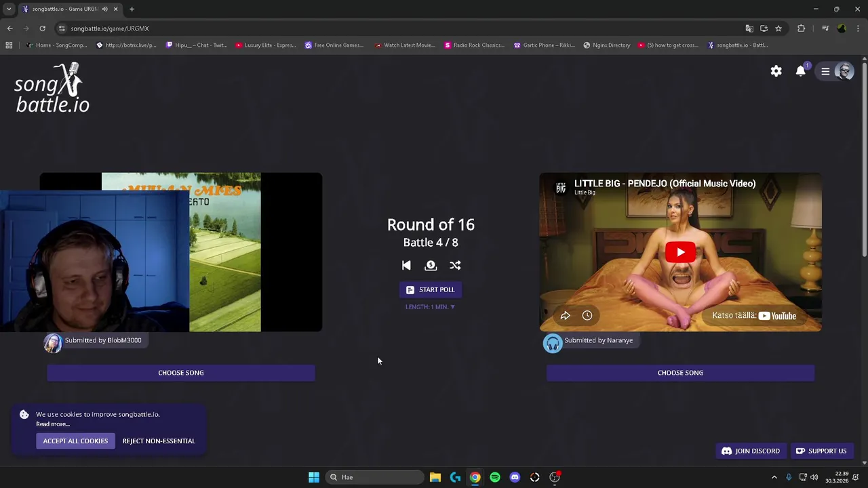Click the Watch Later clock icon
Viewport: 868px width, 488px height.
point(587,316)
